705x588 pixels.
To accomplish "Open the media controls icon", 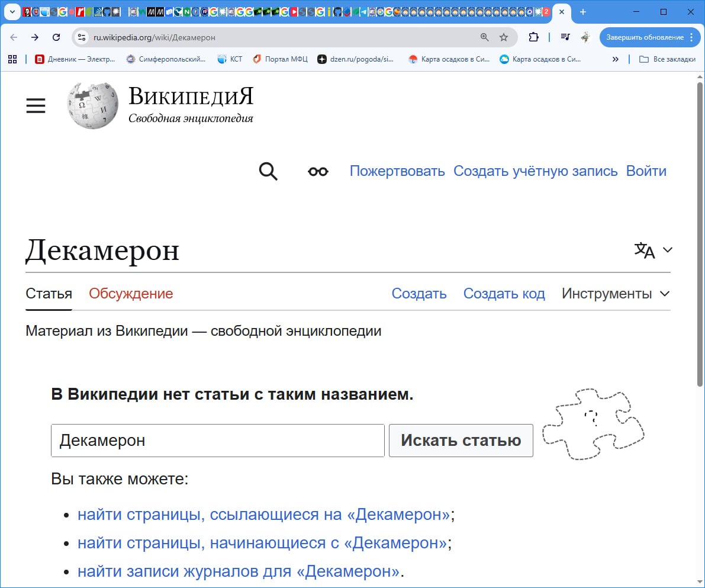I will point(565,37).
